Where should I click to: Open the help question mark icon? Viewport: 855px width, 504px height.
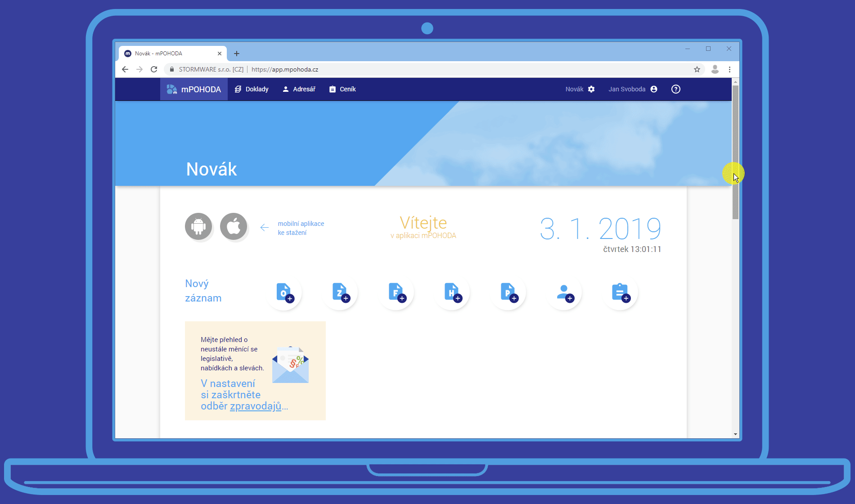click(x=675, y=89)
